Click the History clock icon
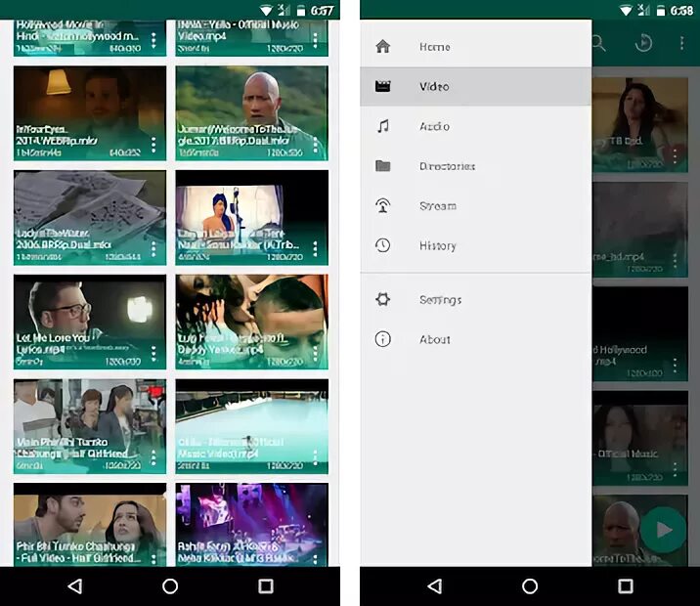Screen dimensions: 700x606 pos(382,245)
